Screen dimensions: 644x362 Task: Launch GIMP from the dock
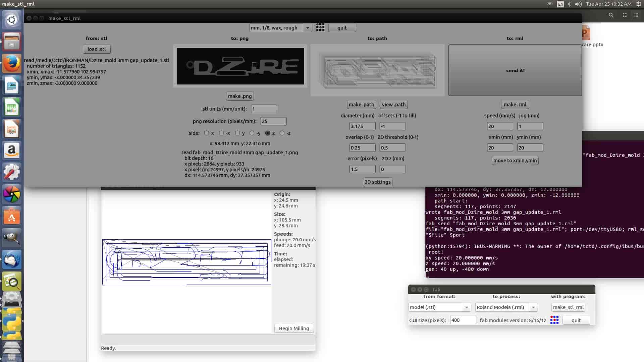click(x=12, y=238)
